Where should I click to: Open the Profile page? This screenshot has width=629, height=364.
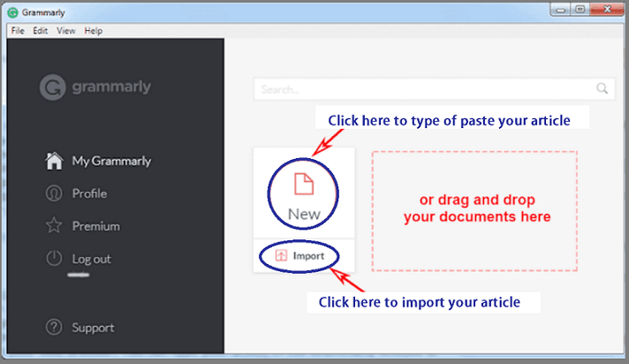coord(89,193)
